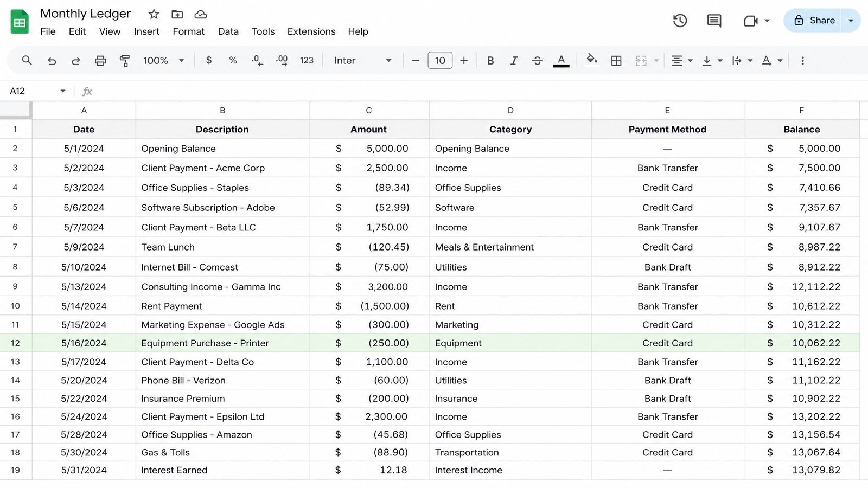The height and width of the screenshot is (488, 868).
Task: Open Share options dropdown arrow
Action: point(851,21)
